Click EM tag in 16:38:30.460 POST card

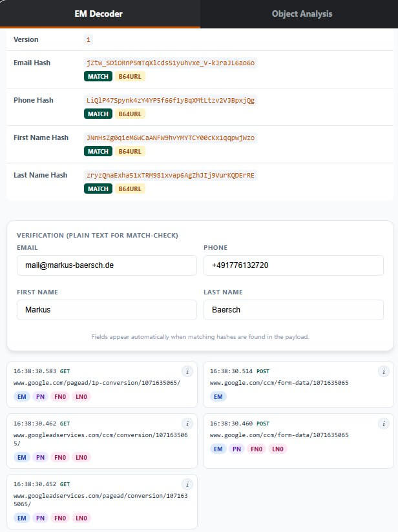[x=218, y=449]
